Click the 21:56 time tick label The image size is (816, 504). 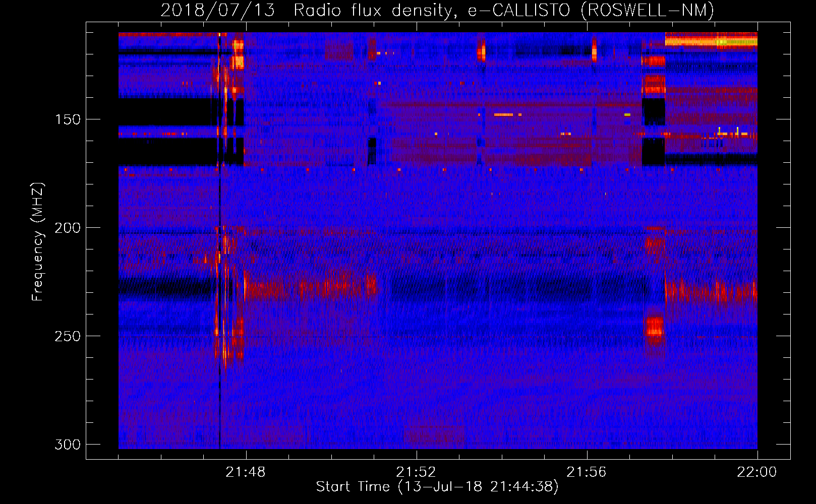(x=587, y=472)
